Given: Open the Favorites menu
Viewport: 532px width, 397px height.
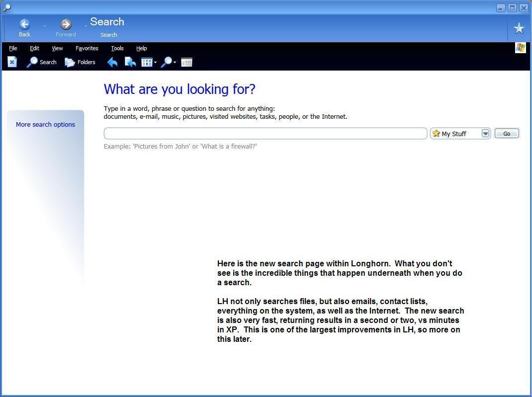Looking at the screenshot, I should point(87,48).
